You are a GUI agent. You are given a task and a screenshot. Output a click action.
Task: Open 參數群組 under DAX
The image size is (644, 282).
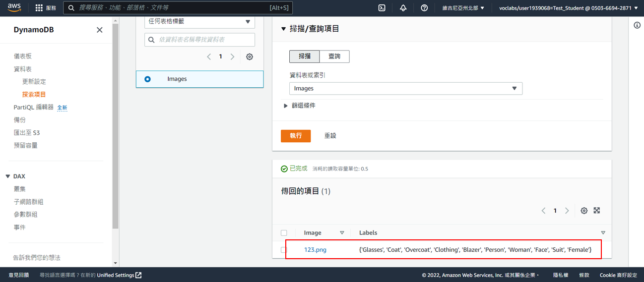[x=26, y=214]
